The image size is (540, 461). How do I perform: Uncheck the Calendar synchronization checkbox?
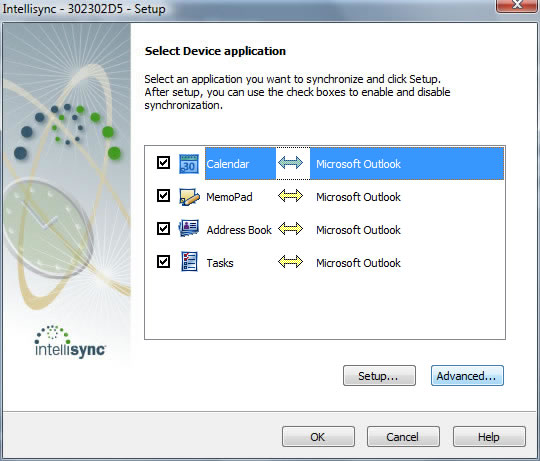[163, 163]
